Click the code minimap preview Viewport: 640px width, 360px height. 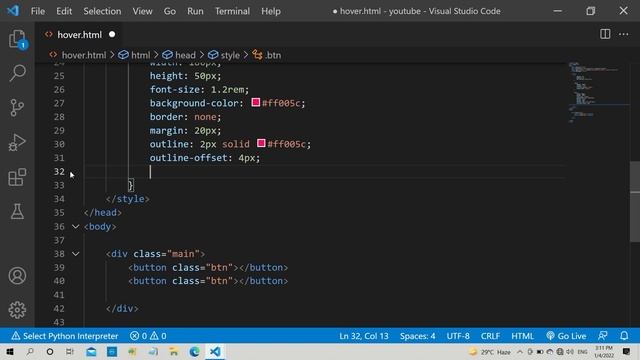coord(598,92)
